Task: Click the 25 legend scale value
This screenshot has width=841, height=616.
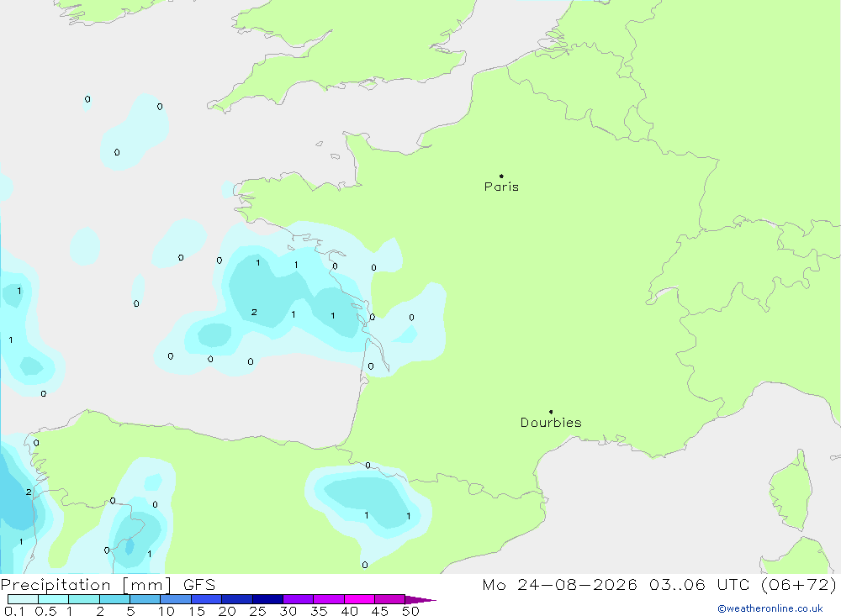Action: coord(257,611)
